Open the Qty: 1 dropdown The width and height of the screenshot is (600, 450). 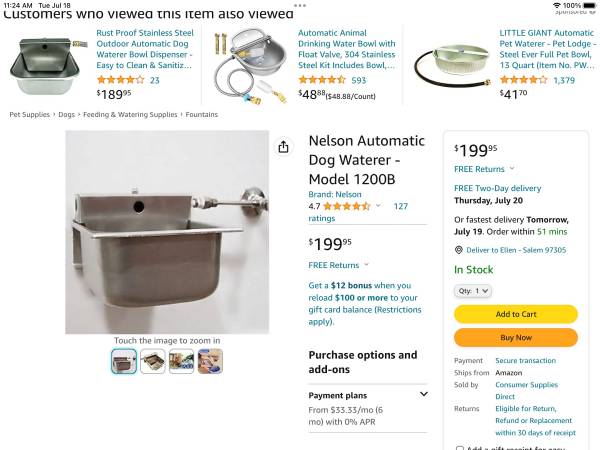(x=473, y=291)
